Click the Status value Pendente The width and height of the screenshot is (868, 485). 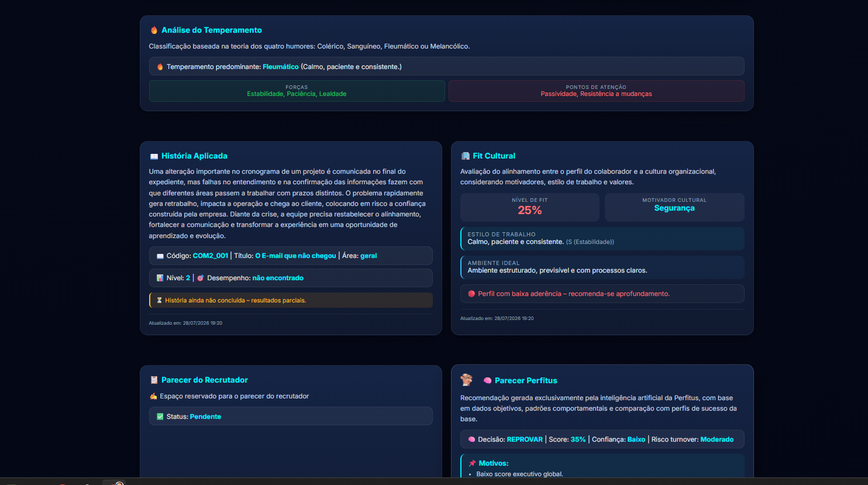coord(205,417)
